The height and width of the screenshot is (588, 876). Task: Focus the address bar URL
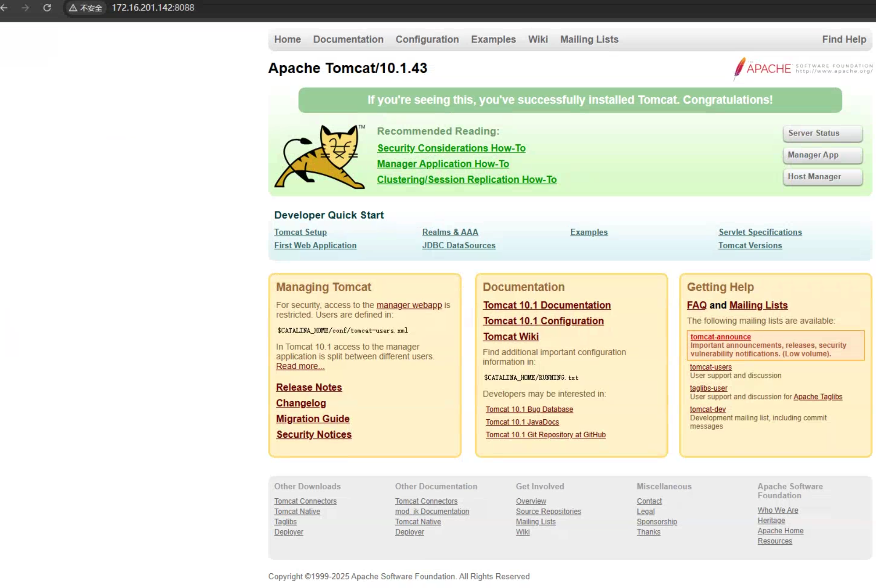[x=153, y=8]
